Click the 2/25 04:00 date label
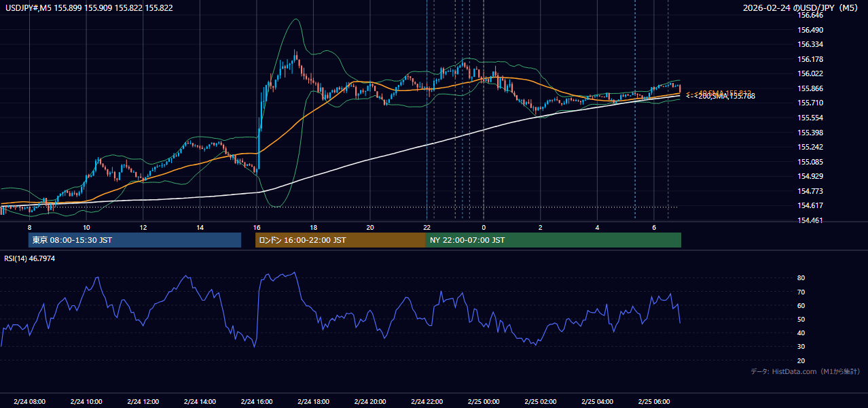Viewport: 868px width, 408px height. click(597, 402)
